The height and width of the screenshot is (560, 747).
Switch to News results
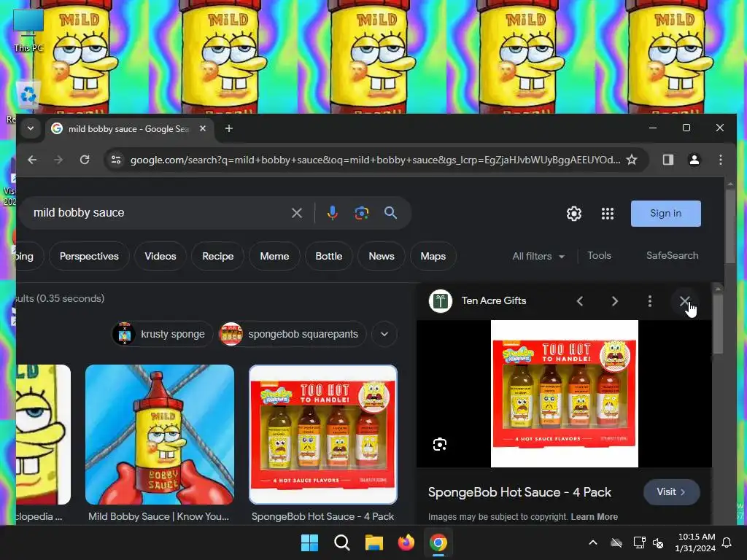click(382, 256)
